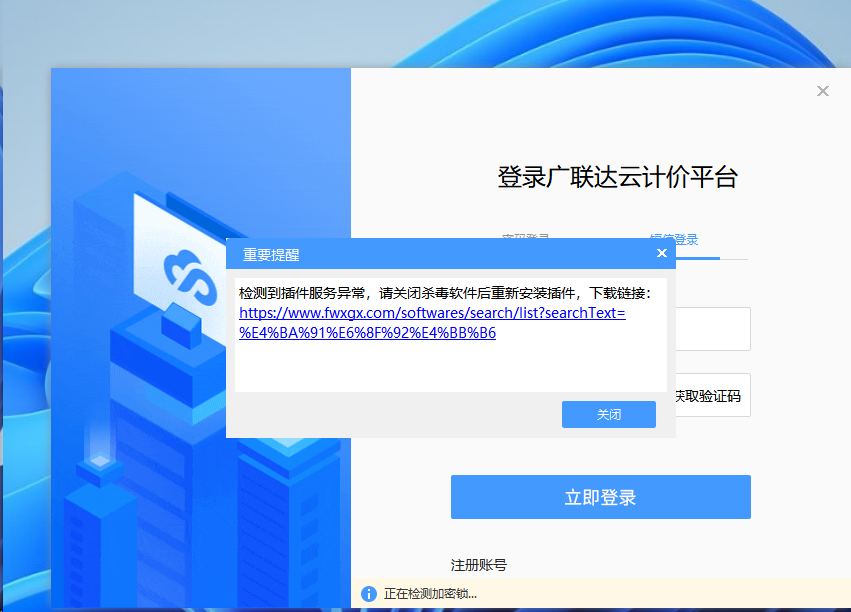The height and width of the screenshot is (612, 851).
Task: Open the fwxgx.com plugin download link
Action: (432, 323)
